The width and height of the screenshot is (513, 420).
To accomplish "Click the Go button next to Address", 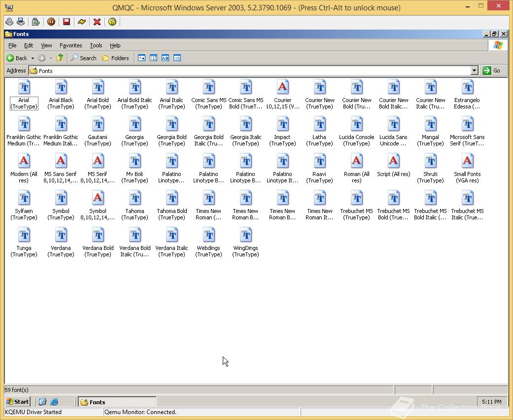I will tap(491, 70).
